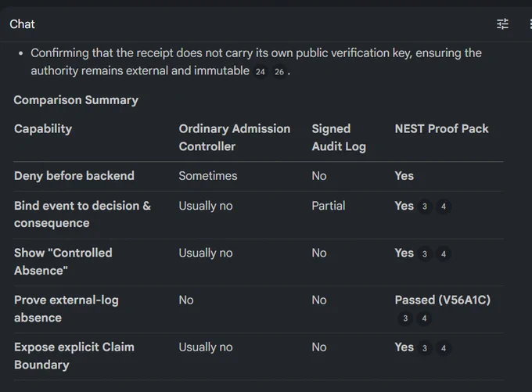Open the chat settings sliders icon
The height and width of the screenshot is (392, 532).
pyautogui.click(x=502, y=24)
